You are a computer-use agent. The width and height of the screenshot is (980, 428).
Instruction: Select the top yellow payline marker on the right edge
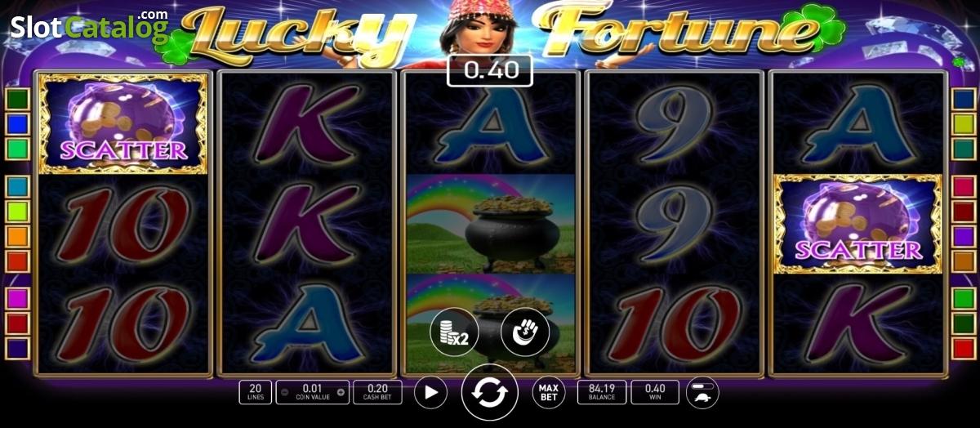click(x=964, y=124)
